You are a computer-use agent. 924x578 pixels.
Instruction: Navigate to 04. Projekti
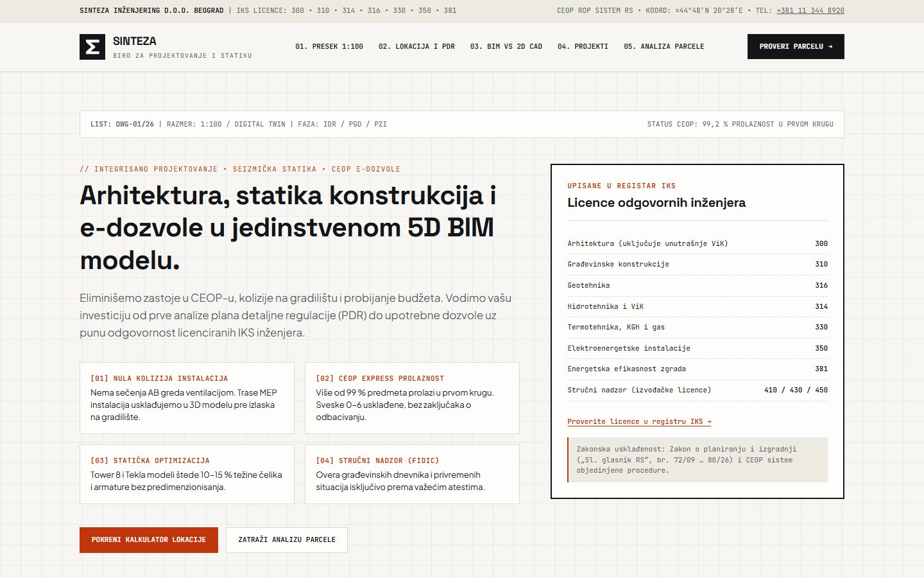tap(583, 47)
